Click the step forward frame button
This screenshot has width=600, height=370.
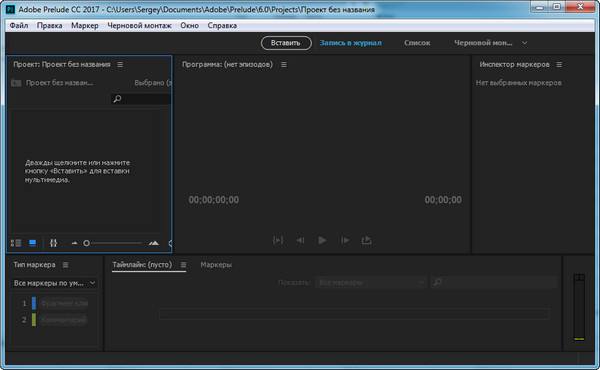click(345, 240)
